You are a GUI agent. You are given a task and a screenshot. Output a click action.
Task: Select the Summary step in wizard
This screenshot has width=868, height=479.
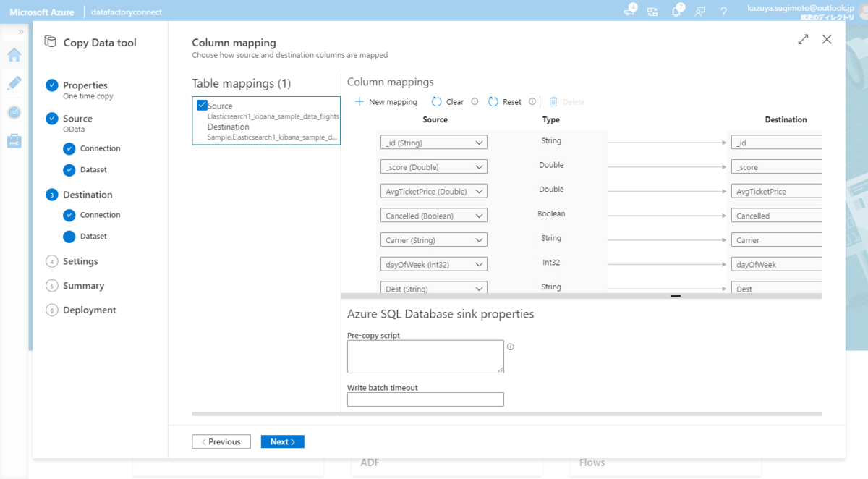click(x=83, y=286)
